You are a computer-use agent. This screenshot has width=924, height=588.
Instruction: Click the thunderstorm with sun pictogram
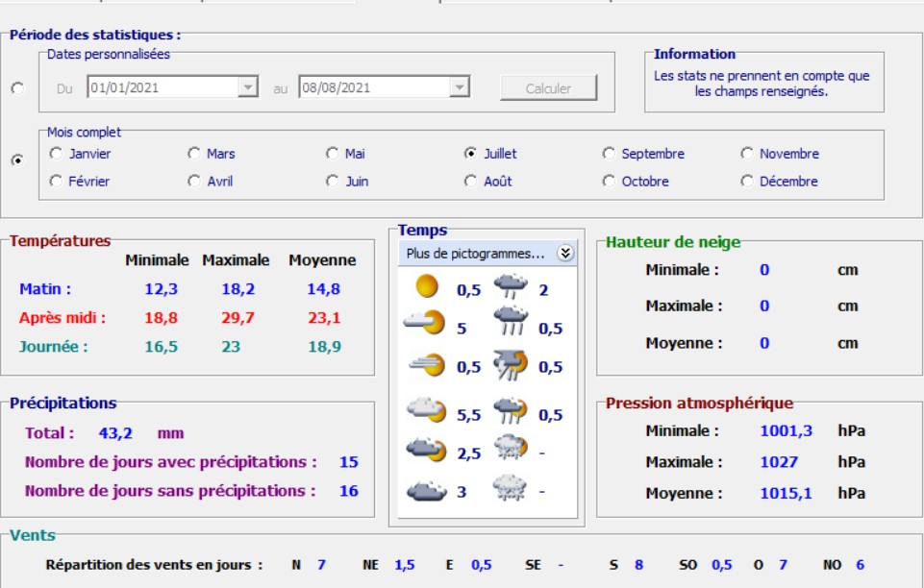point(511,365)
